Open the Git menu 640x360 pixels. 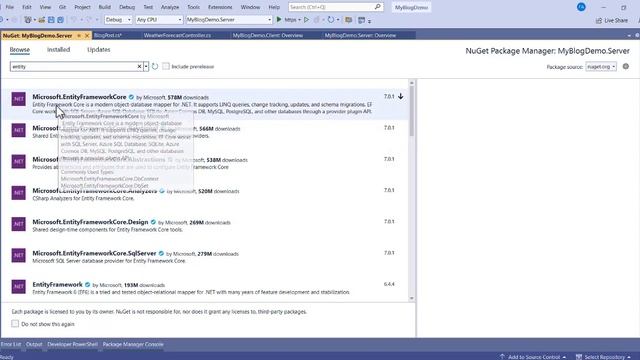(x=62, y=7)
